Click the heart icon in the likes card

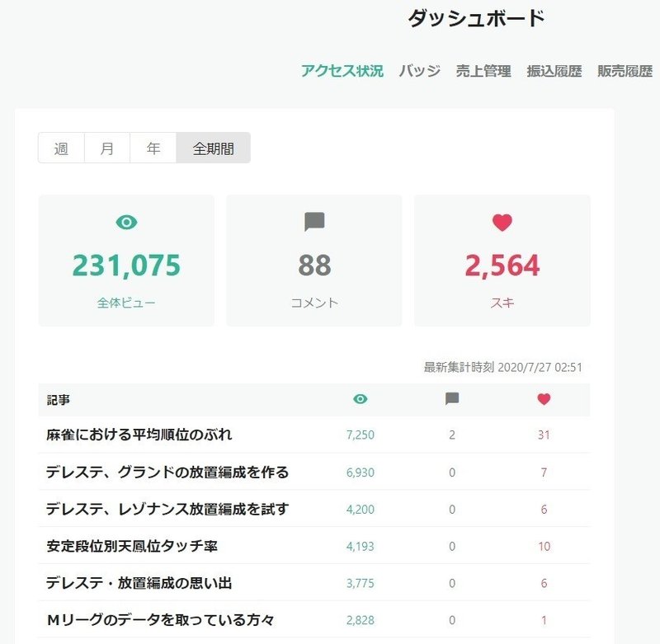(x=502, y=222)
